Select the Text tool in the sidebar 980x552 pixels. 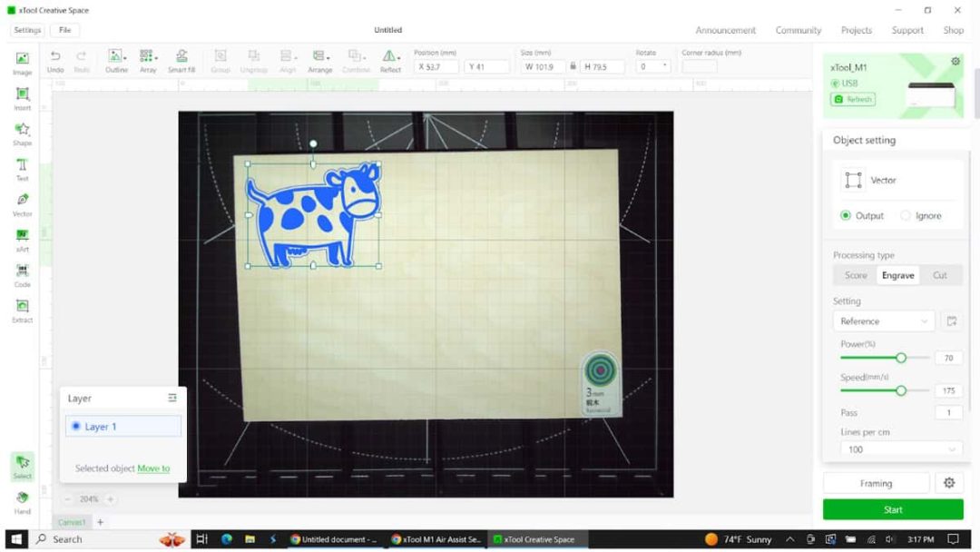pyautogui.click(x=22, y=169)
